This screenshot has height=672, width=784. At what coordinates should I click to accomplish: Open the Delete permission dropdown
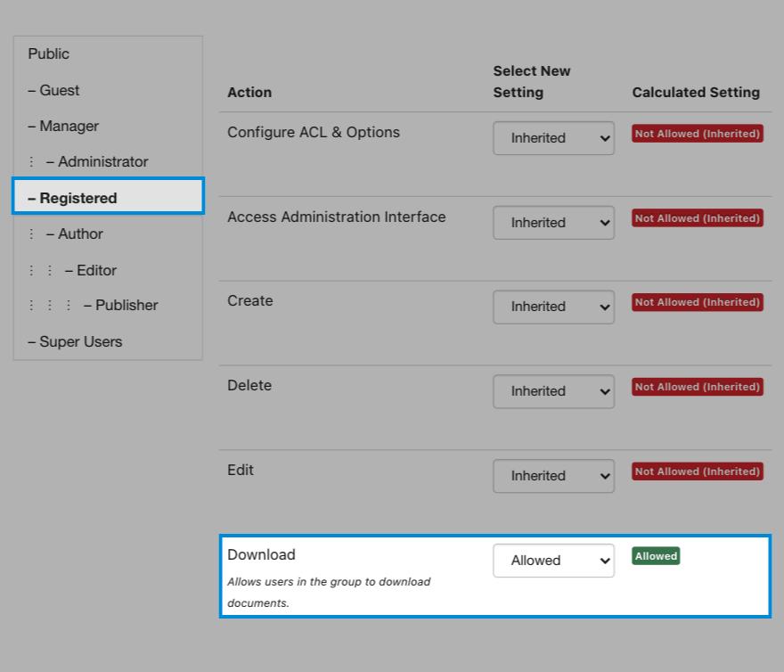(553, 391)
